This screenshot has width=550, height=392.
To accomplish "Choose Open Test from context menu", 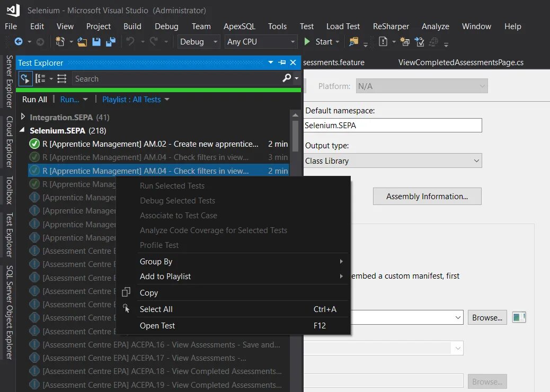I will [233, 325].
